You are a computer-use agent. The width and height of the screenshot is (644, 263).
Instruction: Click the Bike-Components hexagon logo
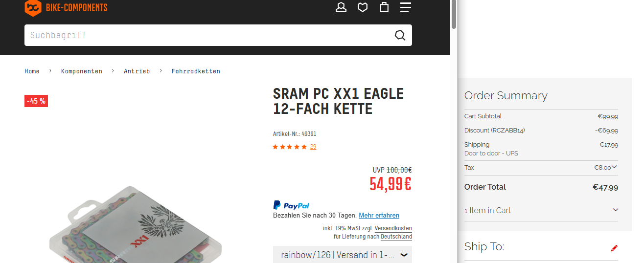33,7
